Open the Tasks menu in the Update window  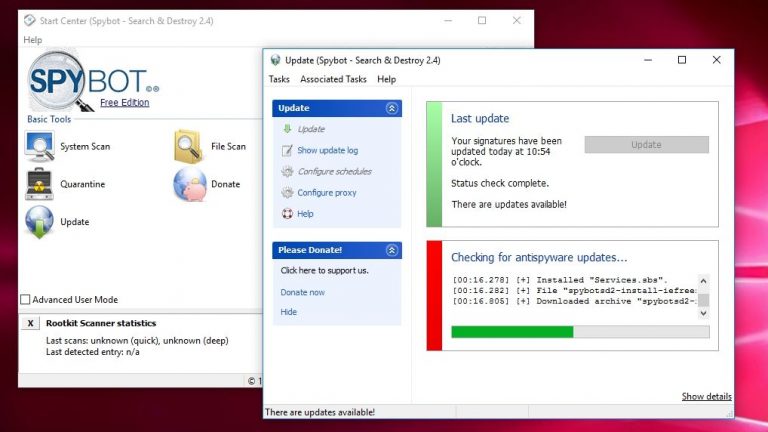279,79
